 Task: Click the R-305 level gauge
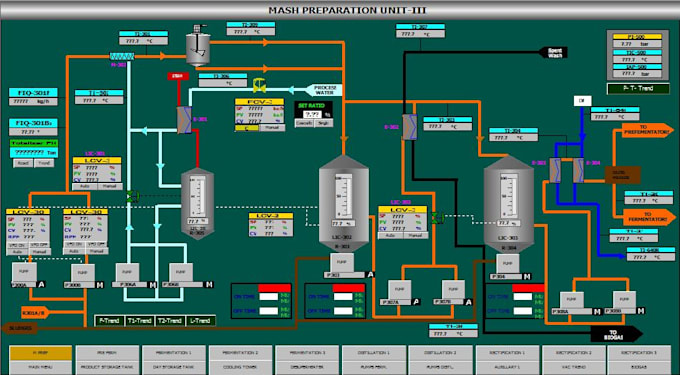[197, 196]
